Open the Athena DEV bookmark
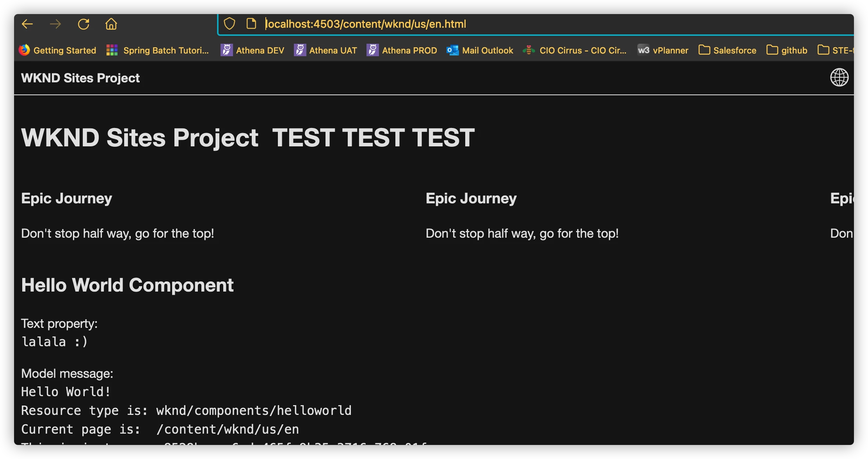Image resolution: width=868 pixels, height=459 pixels. [x=253, y=50]
